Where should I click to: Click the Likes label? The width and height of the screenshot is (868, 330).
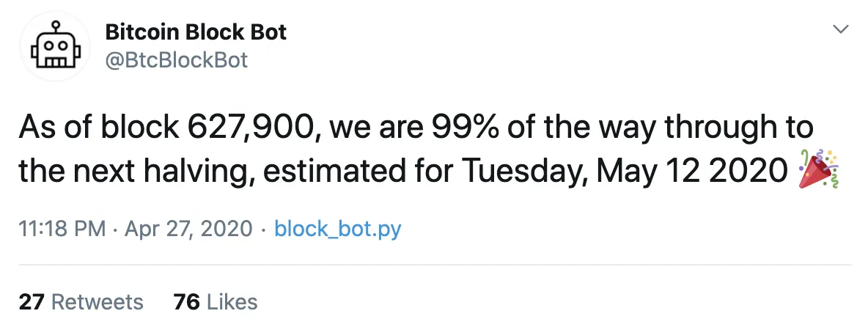pos(232,301)
